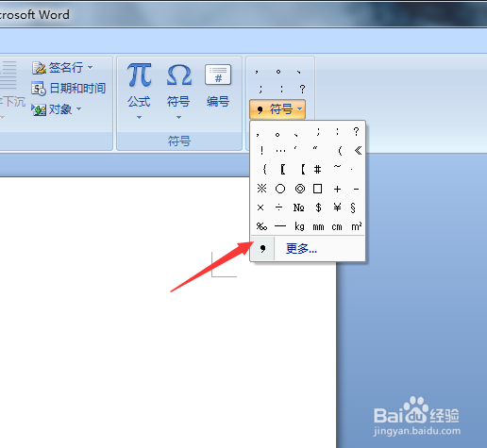Open the dropdown arrow under 公式
487x448 pixels.
coord(139,117)
